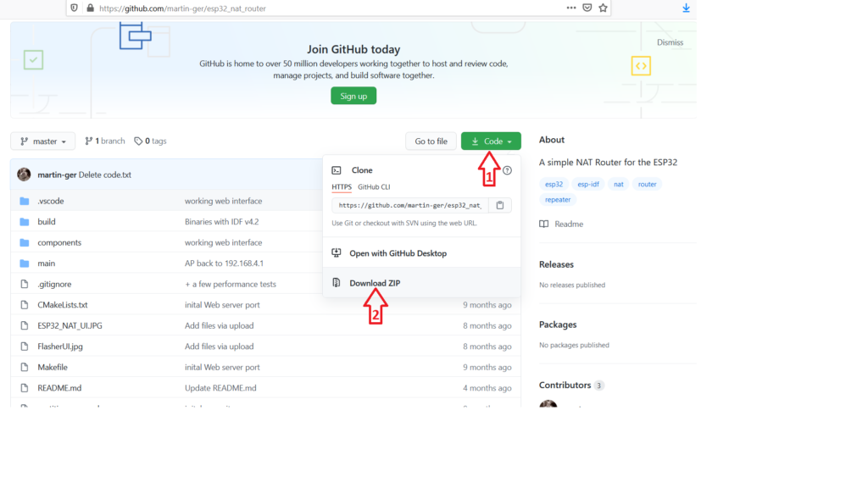Click the martin-ger author name
Image resolution: width=868 pixels, height=488 pixels.
pos(57,175)
